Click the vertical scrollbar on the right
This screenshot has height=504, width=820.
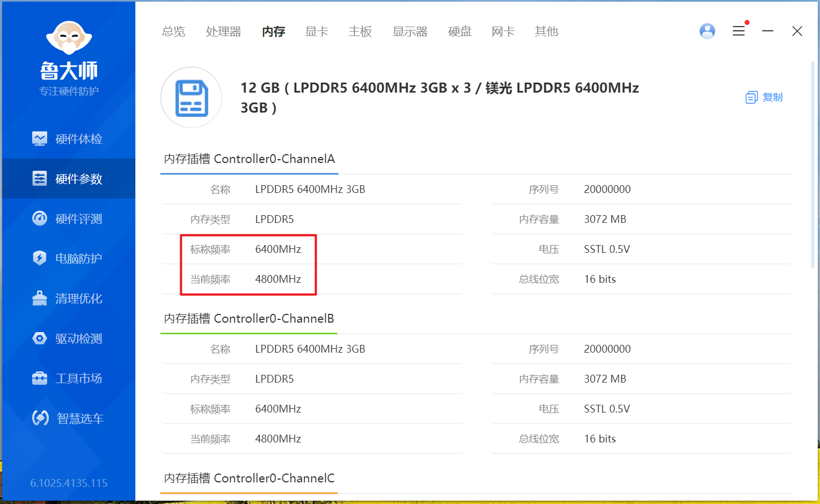pos(813,164)
